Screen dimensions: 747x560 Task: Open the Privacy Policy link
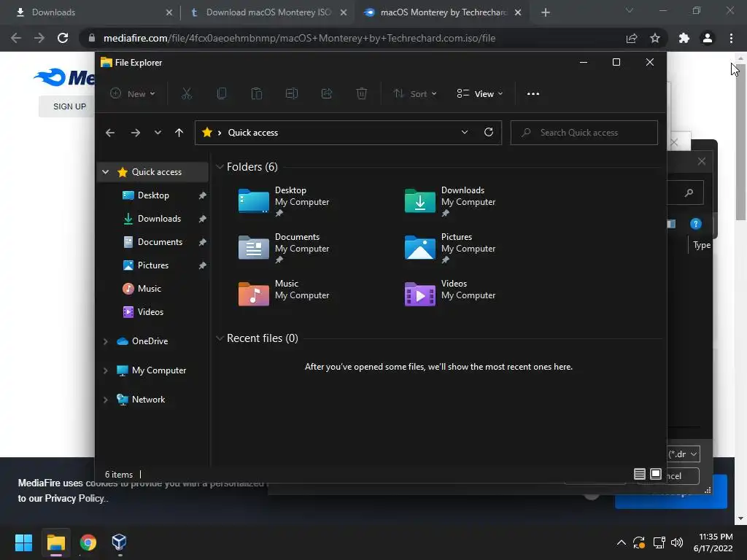coord(74,498)
